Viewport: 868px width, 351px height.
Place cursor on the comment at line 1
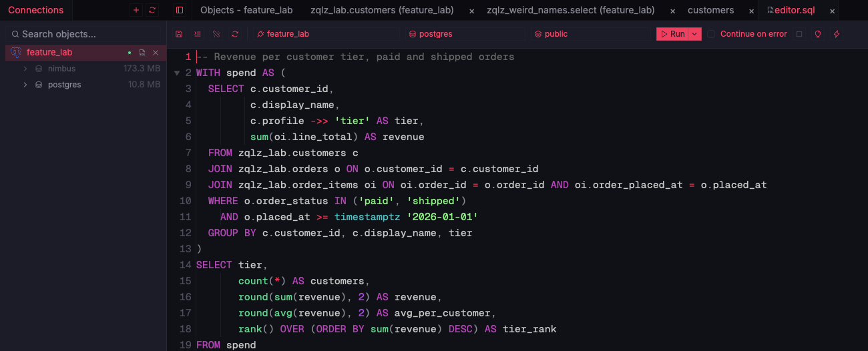point(355,57)
